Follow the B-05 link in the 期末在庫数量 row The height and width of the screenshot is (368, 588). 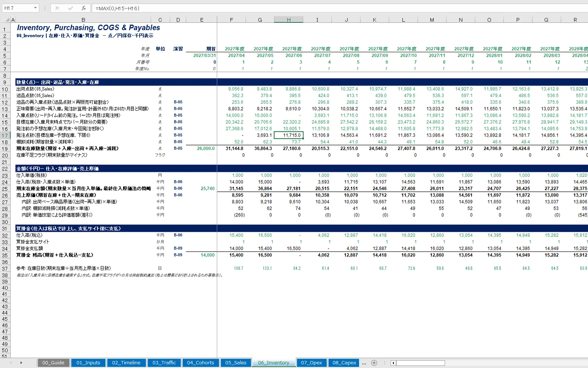point(178,148)
